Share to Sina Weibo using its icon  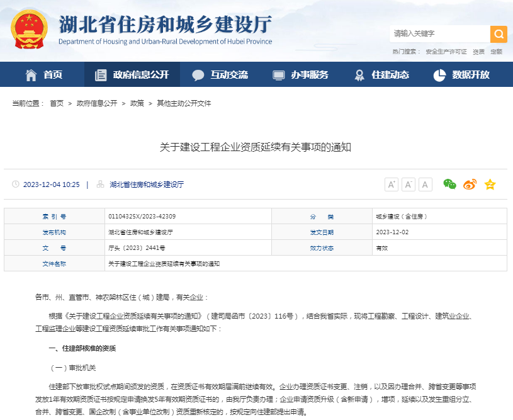(469, 184)
